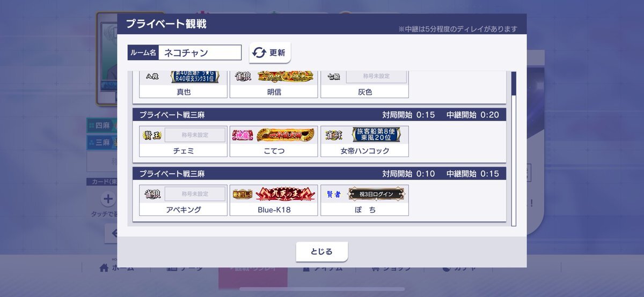Click the match list scrollbar thumb

pyautogui.click(x=514, y=83)
